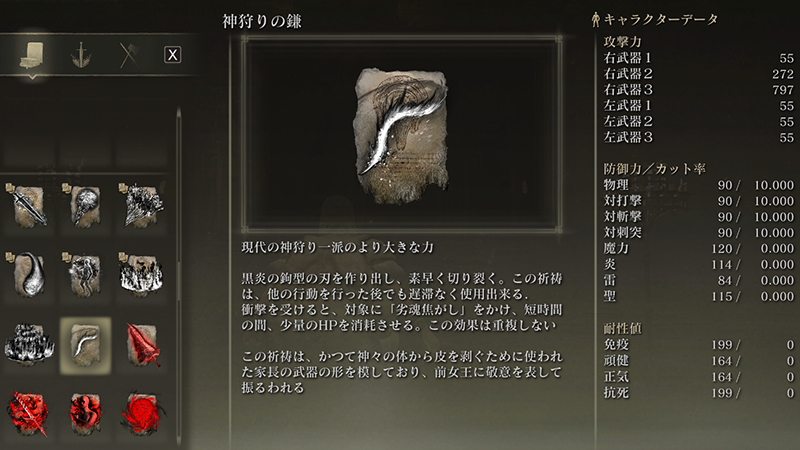The height and width of the screenshot is (450, 800).
Task: Choose the white flames ritual incantation icon
Action: 141,274
